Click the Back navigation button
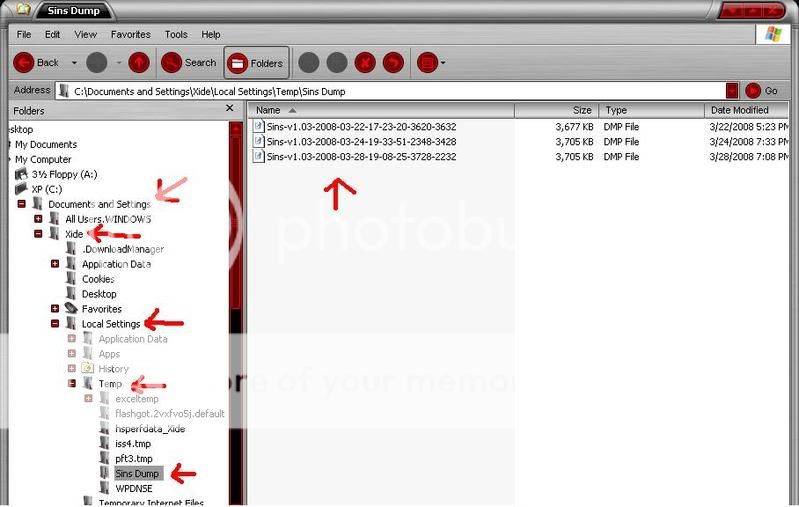 pos(36,63)
